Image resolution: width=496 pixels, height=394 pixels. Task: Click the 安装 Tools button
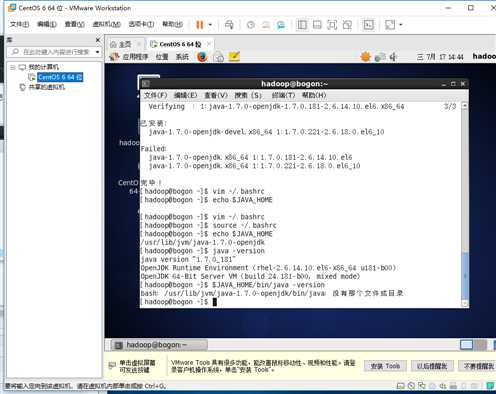tap(385, 366)
